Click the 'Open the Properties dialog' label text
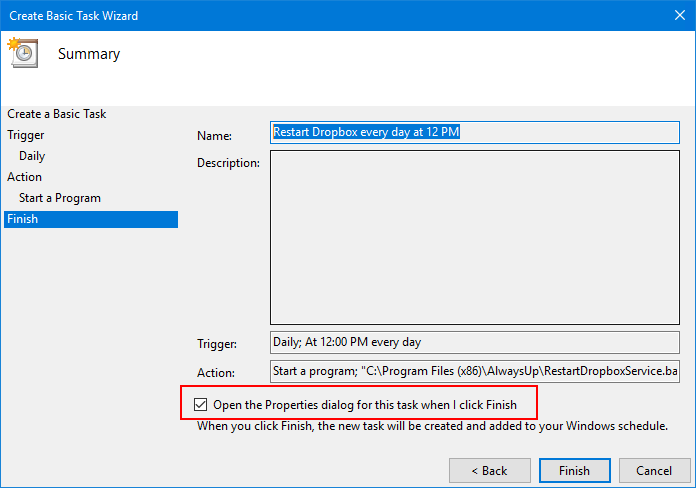Screen dimensions: 696x488 [x=365, y=405]
